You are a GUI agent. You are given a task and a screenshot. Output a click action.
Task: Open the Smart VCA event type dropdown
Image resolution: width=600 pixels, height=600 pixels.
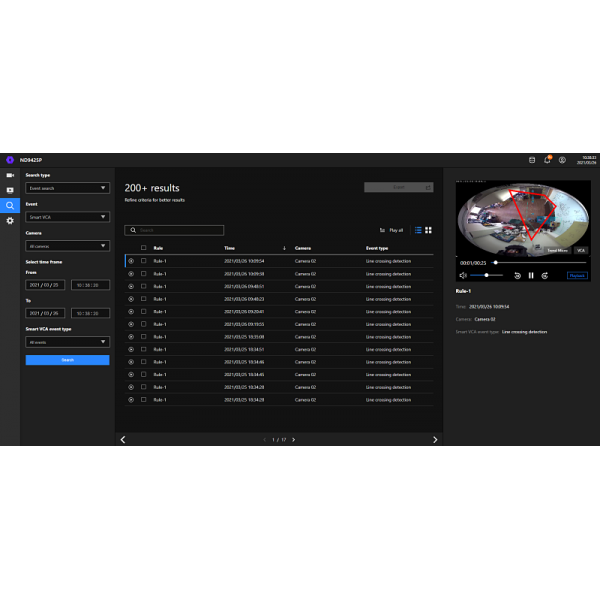click(x=67, y=341)
